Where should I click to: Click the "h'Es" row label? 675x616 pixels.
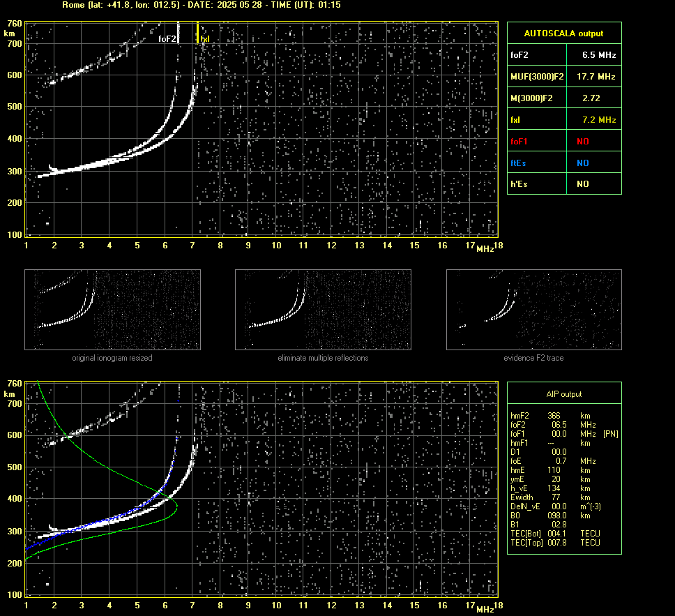point(519,184)
